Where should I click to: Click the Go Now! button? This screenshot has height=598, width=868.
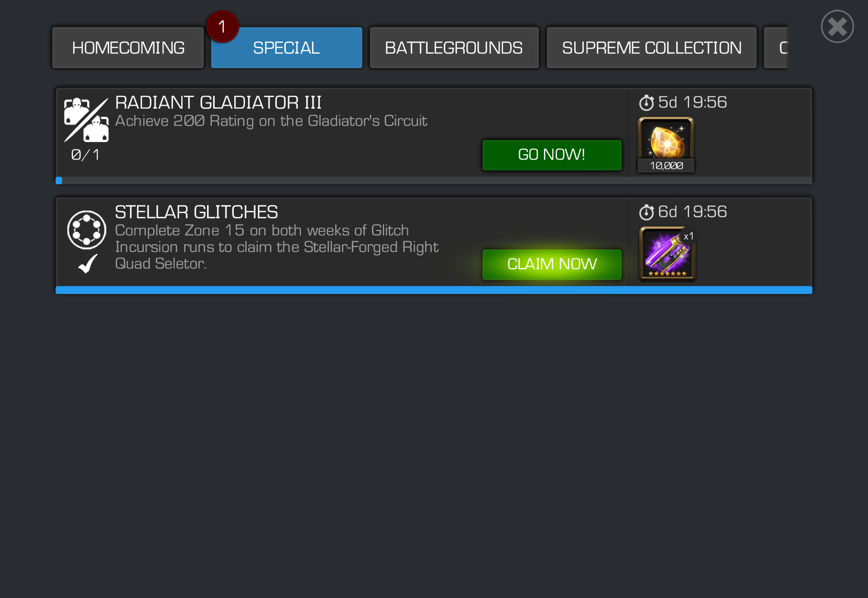pos(552,155)
